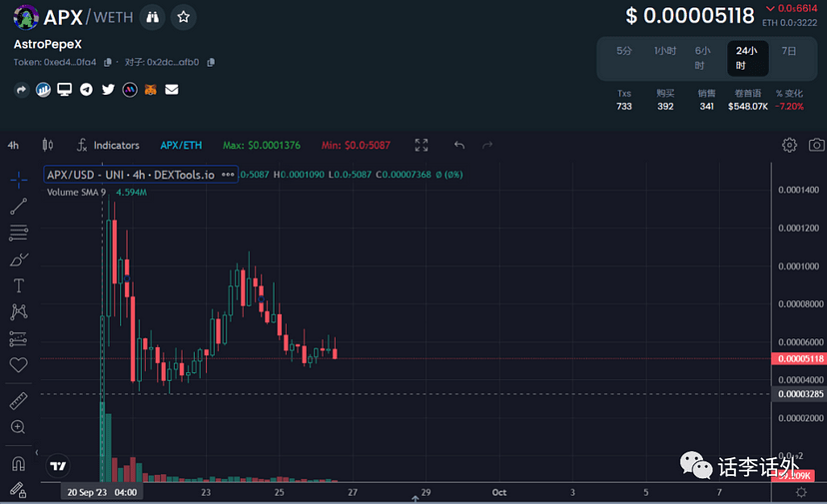Click the 0.00003285 crosshair price label
This screenshot has height=504, width=827.
click(x=801, y=394)
